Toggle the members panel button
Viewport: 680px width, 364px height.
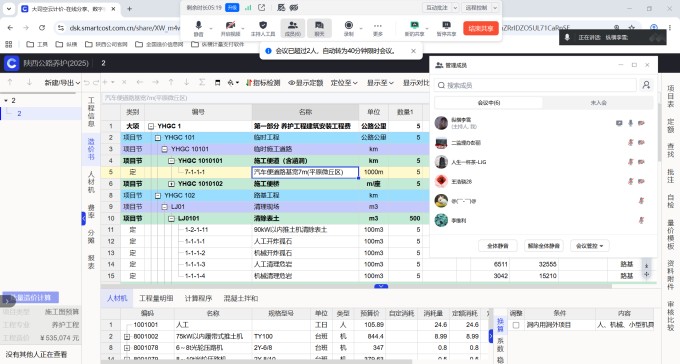293,28
